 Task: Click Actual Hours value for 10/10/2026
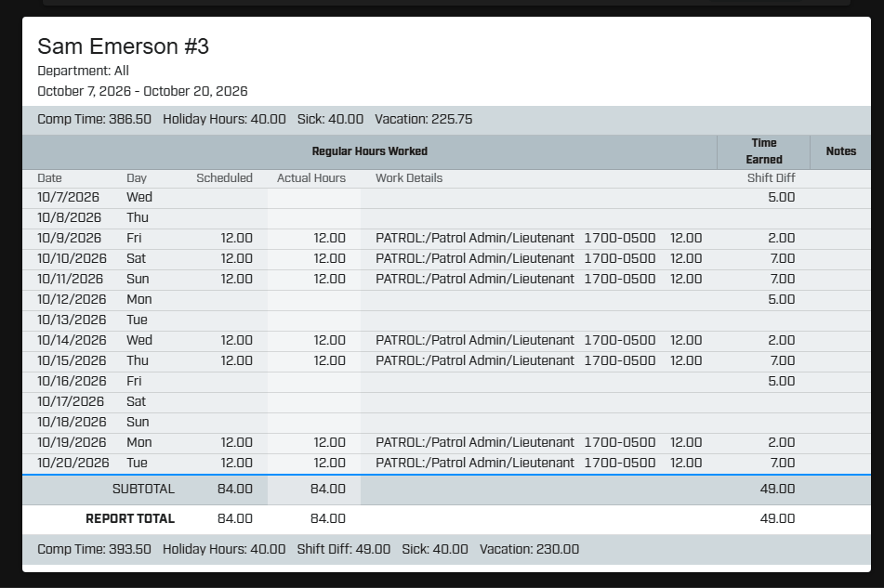point(329,258)
